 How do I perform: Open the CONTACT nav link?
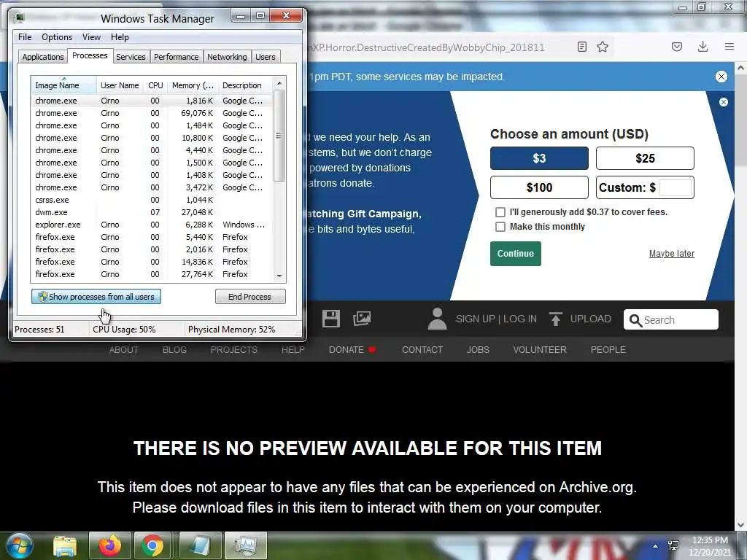[x=422, y=349]
